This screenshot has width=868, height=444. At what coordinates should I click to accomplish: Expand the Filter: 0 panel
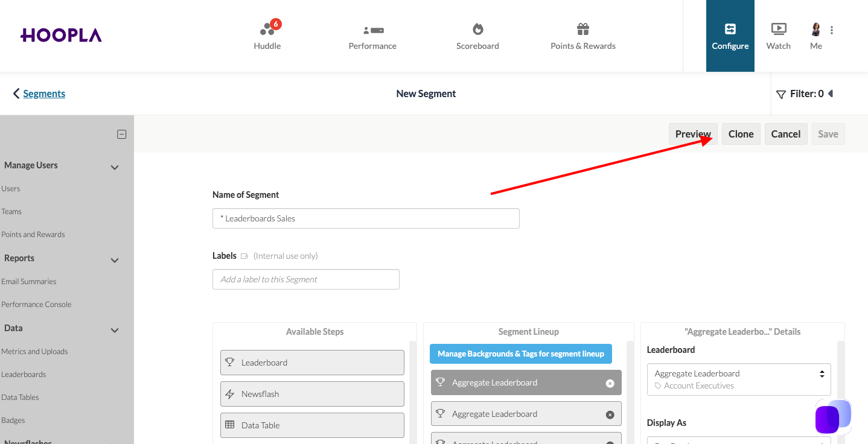[x=804, y=94]
